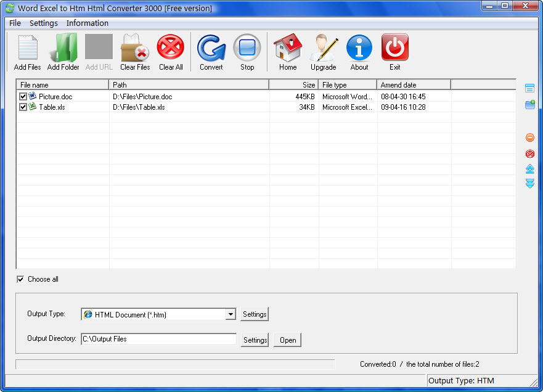The width and height of the screenshot is (543, 392).
Task: Open the Information menu
Action: point(87,23)
